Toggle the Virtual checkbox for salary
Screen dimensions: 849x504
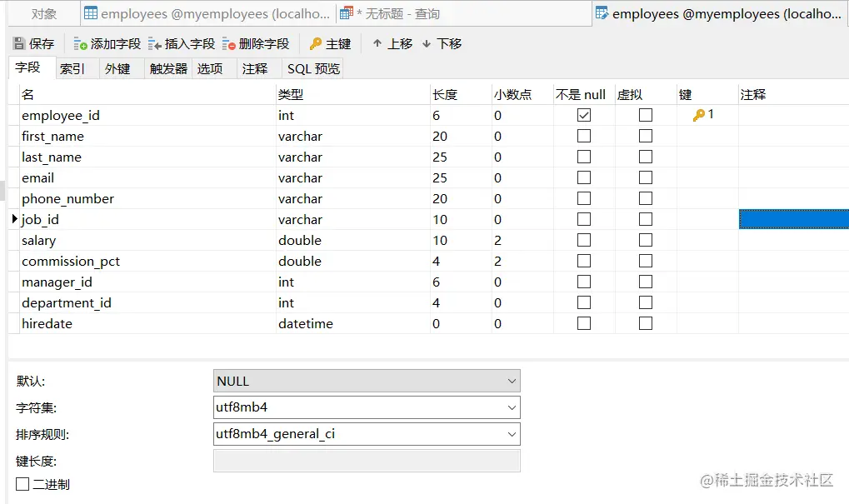(646, 240)
